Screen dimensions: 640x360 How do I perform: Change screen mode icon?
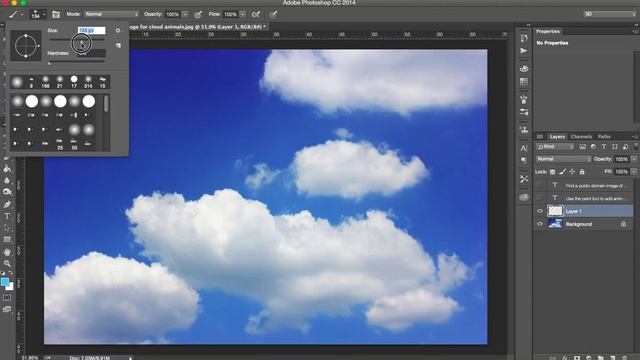point(7,309)
